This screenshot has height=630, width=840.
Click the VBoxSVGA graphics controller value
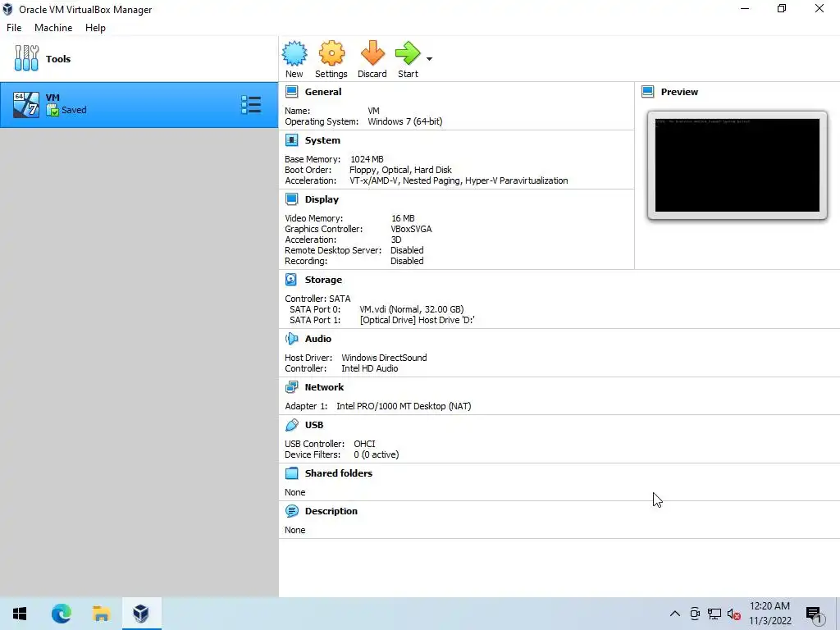pos(412,229)
